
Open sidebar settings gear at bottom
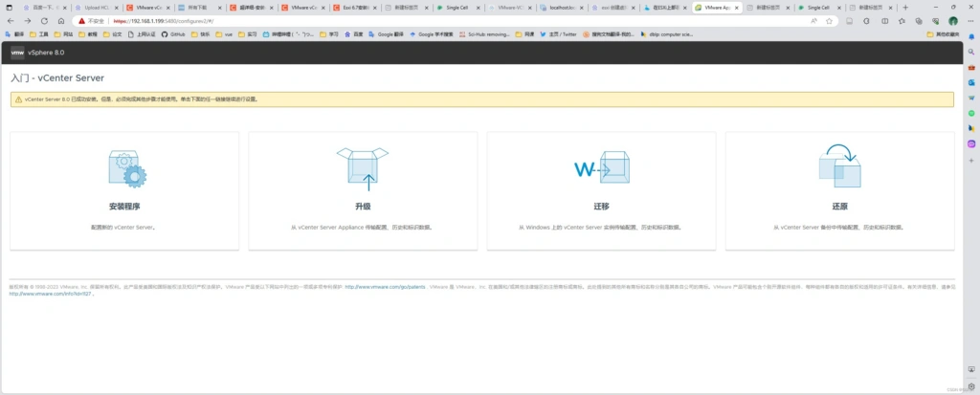(x=971, y=386)
